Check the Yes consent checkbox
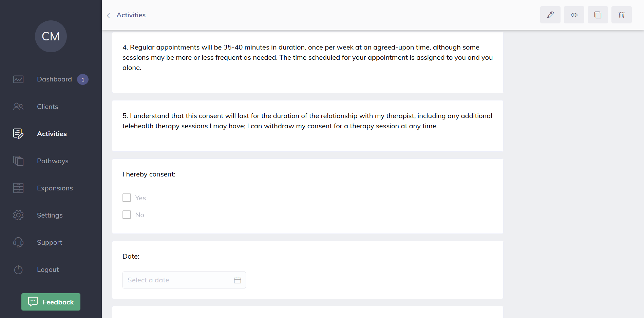Viewport: 644px width, 318px height. point(127,198)
